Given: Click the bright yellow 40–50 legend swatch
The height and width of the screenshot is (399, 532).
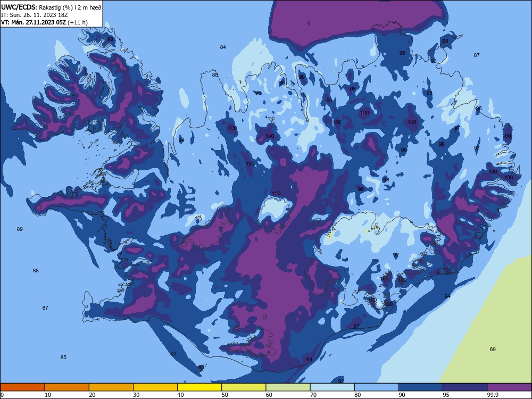Looking at the screenshot, I should tap(199, 387).
